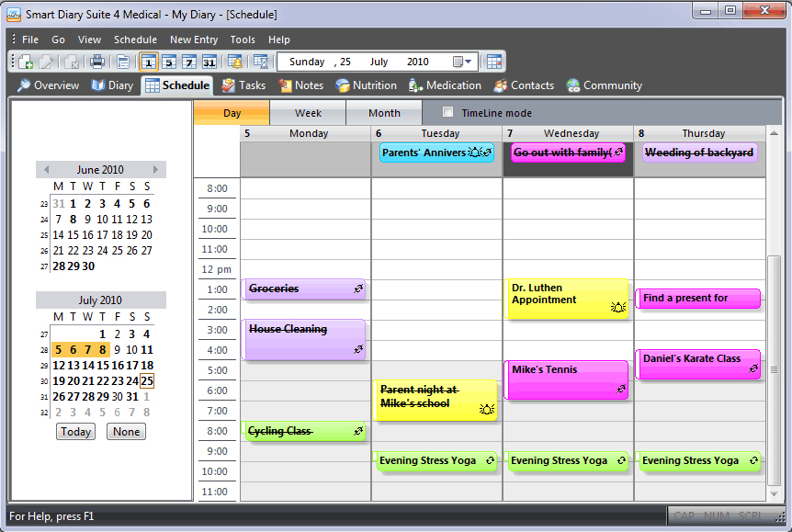Go to next month in mini calendar
Image resolution: width=792 pixels, height=532 pixels.
(156, 170)
